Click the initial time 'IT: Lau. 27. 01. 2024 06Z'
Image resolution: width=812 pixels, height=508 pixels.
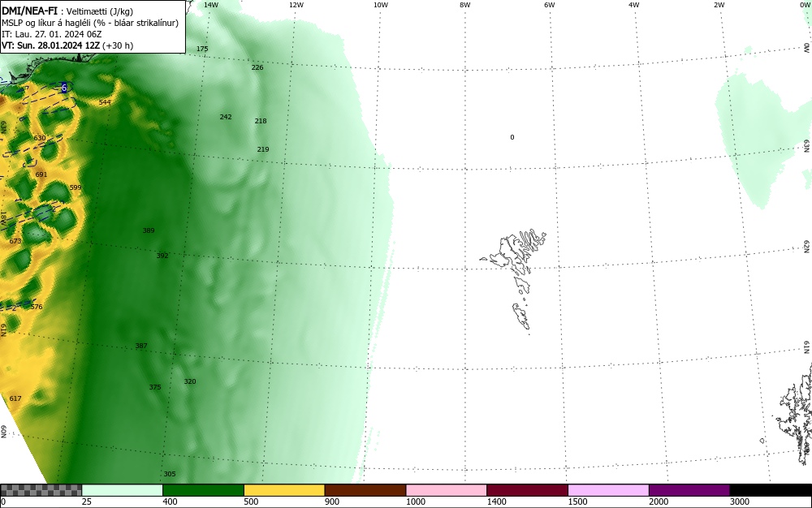coord(52,34)
